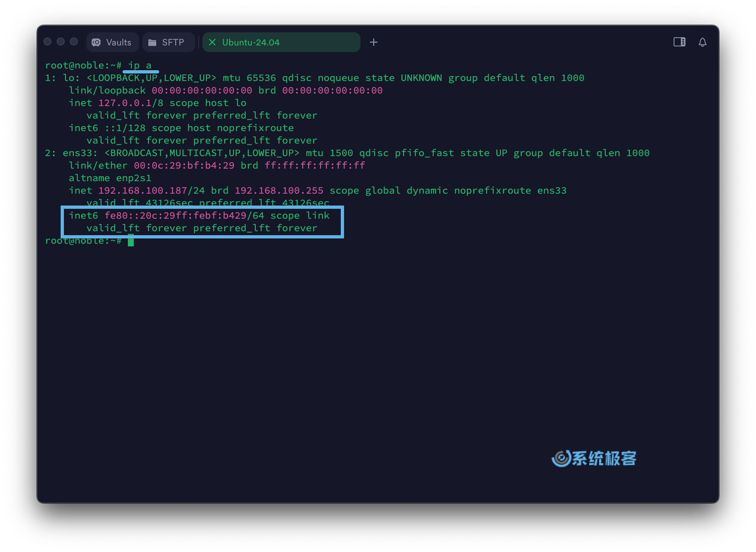Click 'mtu 65536' in lo line
756x552 pixels.
tap(249, 78)
